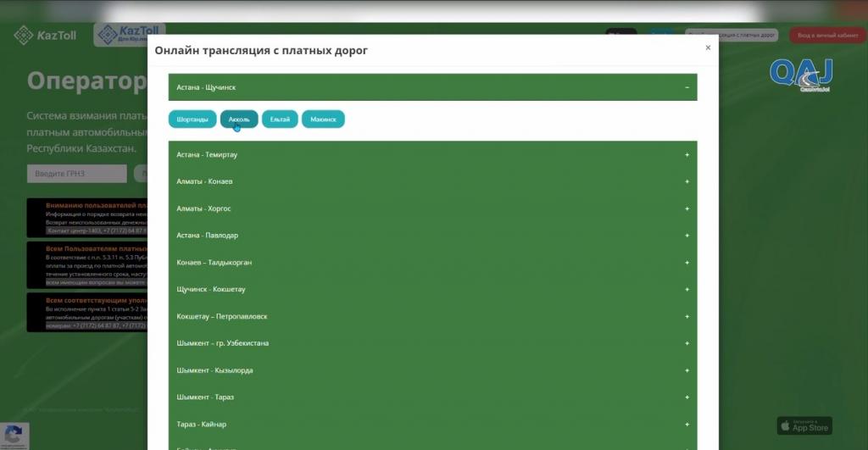Open the Макинск camera stream

pos(323,119)
